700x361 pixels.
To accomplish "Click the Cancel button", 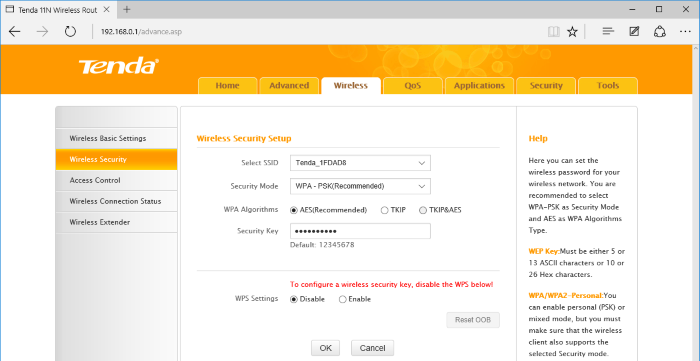I will tap(372, 348).
